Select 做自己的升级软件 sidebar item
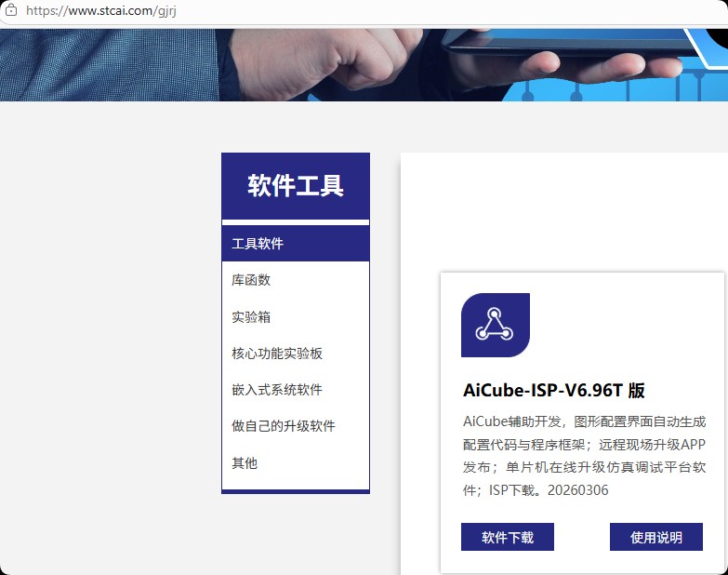 pos(296,425)
